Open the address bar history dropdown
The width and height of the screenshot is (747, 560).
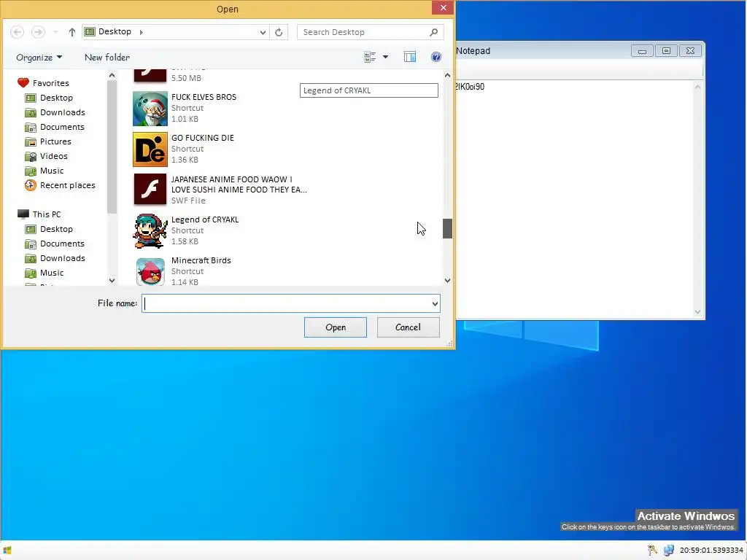263,32
